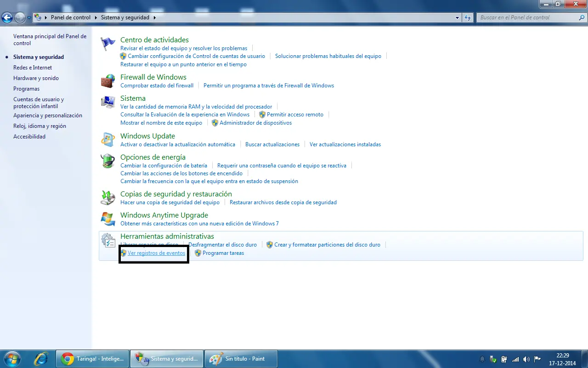Screen dimensions: 588x368
Task: Click Permitir acceso remoto link
Action: click(295, 115)
